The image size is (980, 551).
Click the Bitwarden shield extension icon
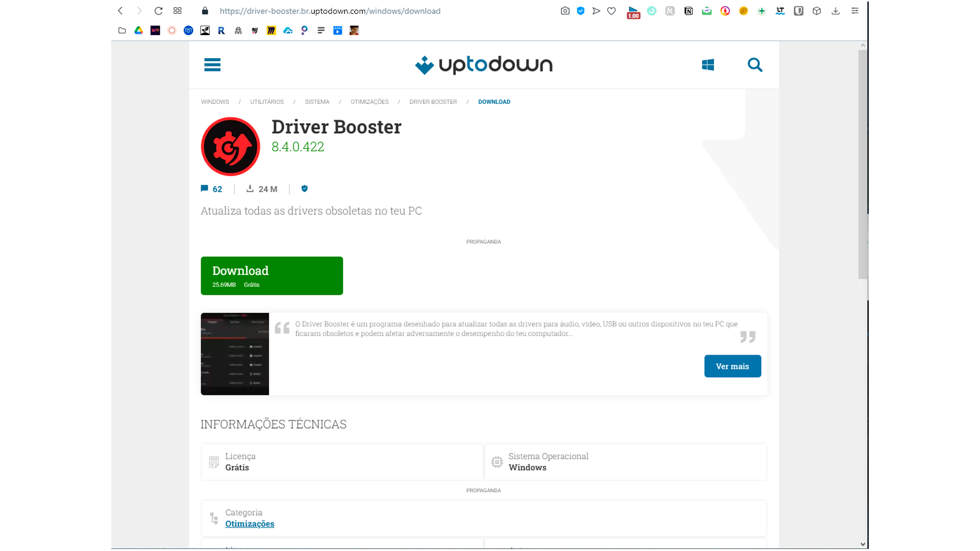coord(799,11)
